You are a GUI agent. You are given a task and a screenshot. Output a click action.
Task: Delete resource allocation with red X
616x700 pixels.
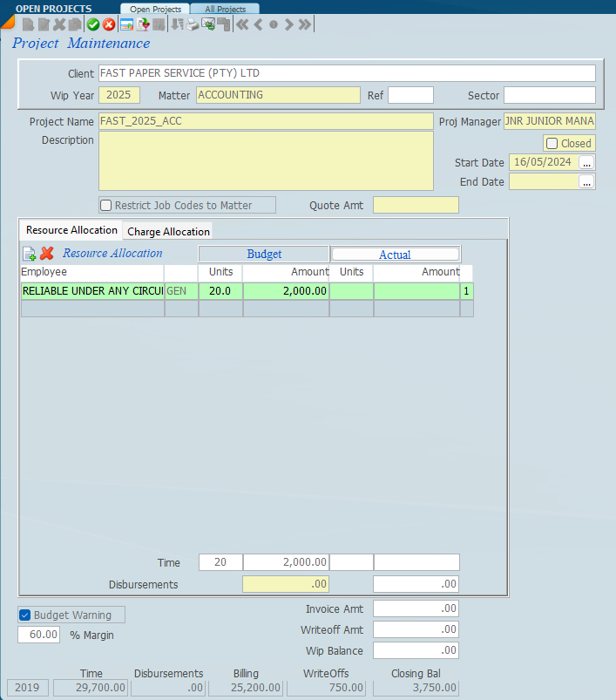tap(47, 254)
